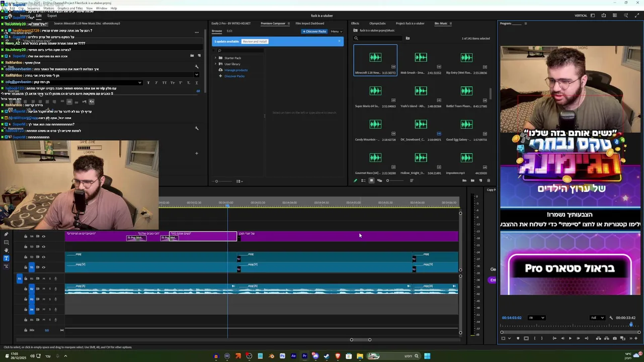Open Project: fuck is a utuber tab
644x362 pixels.
410,23
